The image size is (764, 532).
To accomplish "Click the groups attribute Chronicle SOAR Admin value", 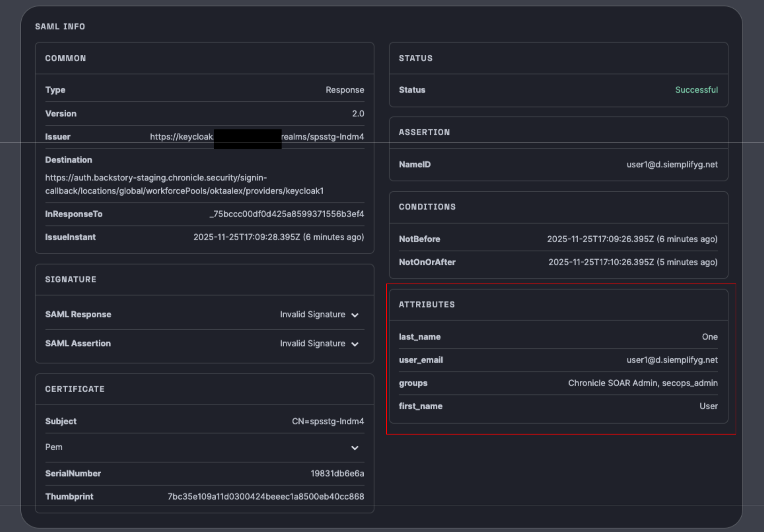I will (x=643, y=383).
